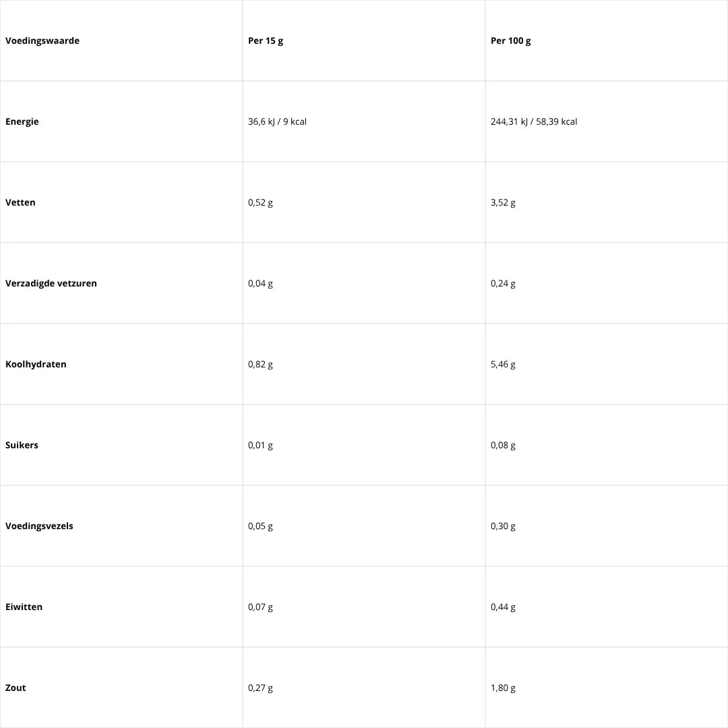Click the Vetten row label
The height and width of the screenshot is (728, 728).
[x=20, y=203]
